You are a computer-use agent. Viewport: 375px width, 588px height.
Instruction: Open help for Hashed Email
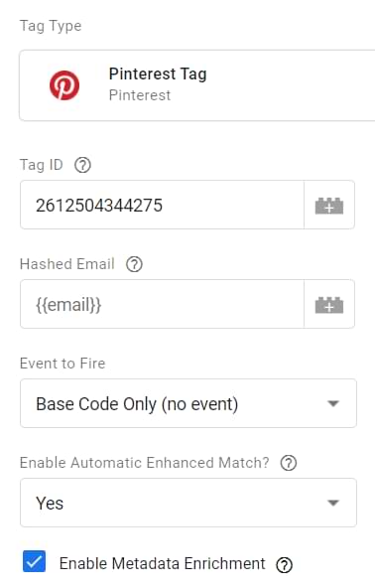pos(134,264)
